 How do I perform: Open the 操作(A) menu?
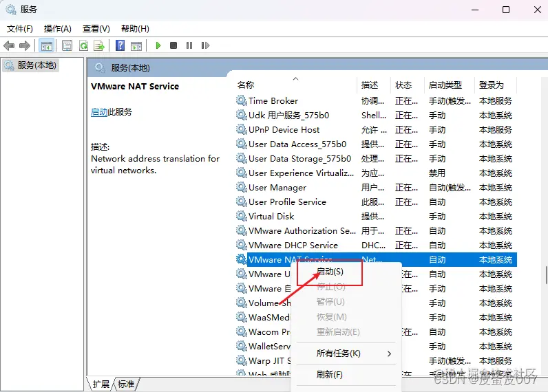58,29
